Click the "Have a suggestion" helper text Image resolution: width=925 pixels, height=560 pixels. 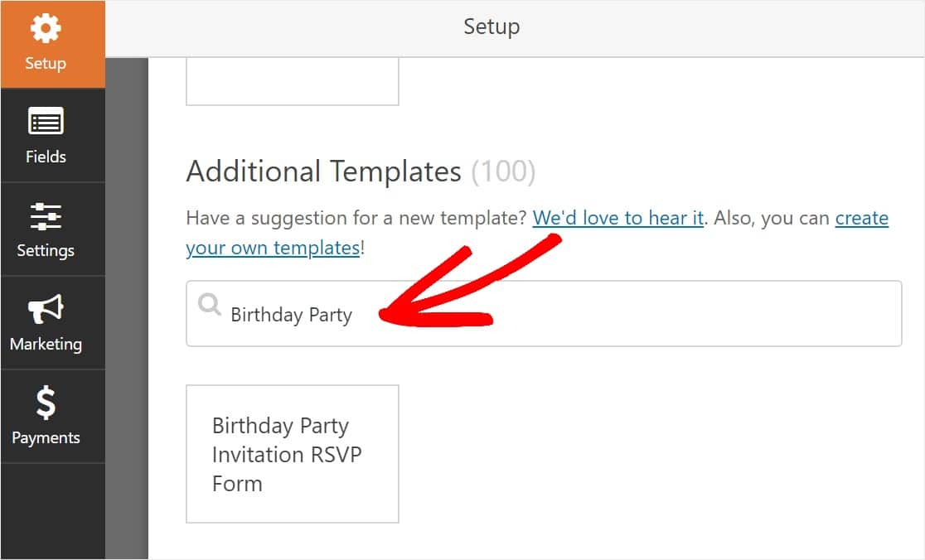click(356, 218)
